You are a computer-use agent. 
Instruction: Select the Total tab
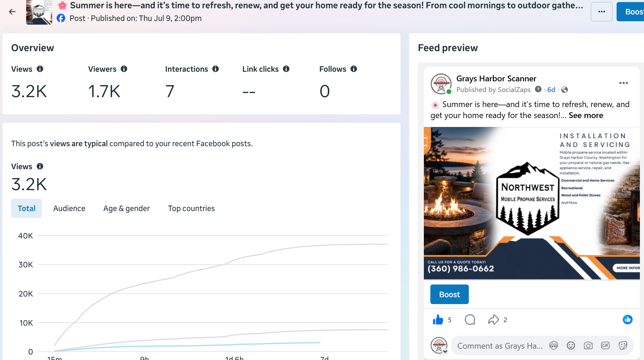tap(26, 208)
